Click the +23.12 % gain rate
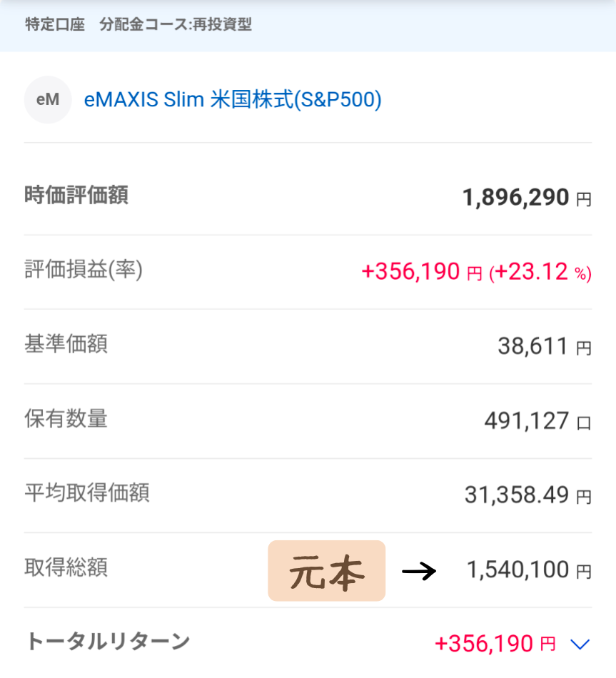The width and height of the screenshot is (616, 678). coord(540,272)
